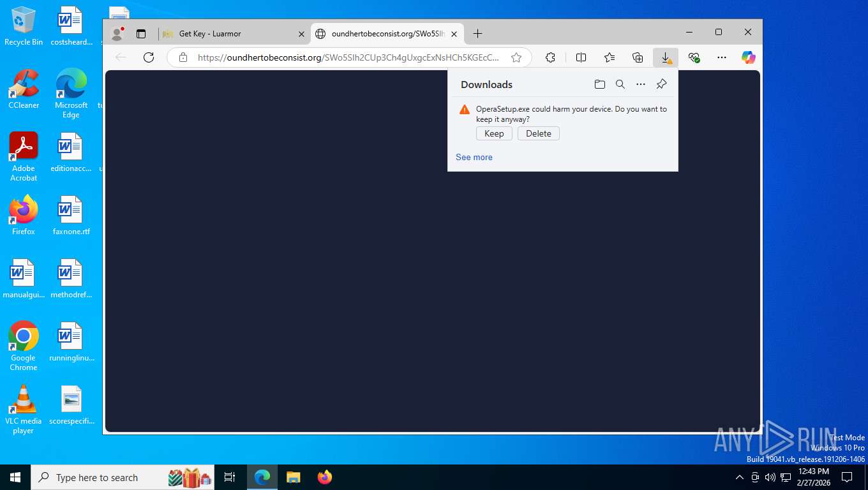Open the notification center icon
The height and width of the screenshot is (490, 868).
coord(847,477)
